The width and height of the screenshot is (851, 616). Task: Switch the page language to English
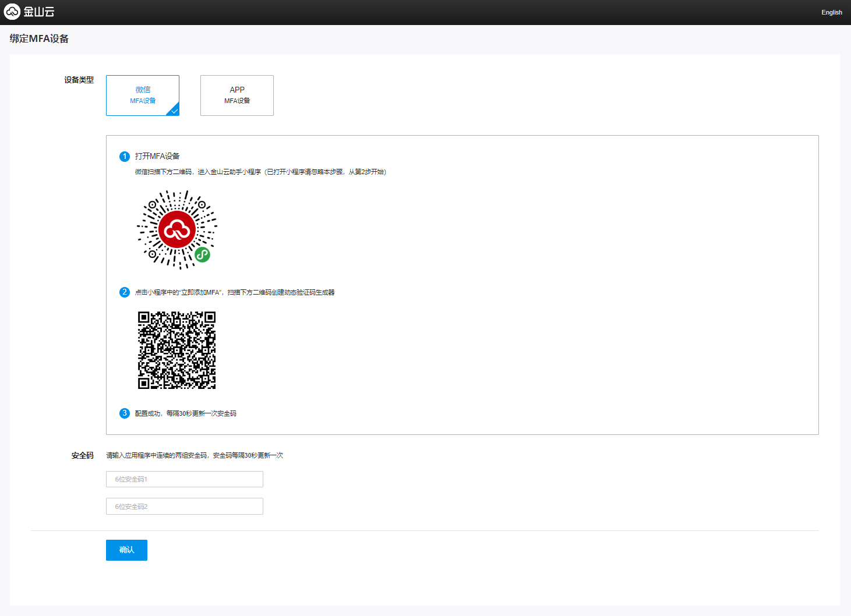[x=831, y=12]
